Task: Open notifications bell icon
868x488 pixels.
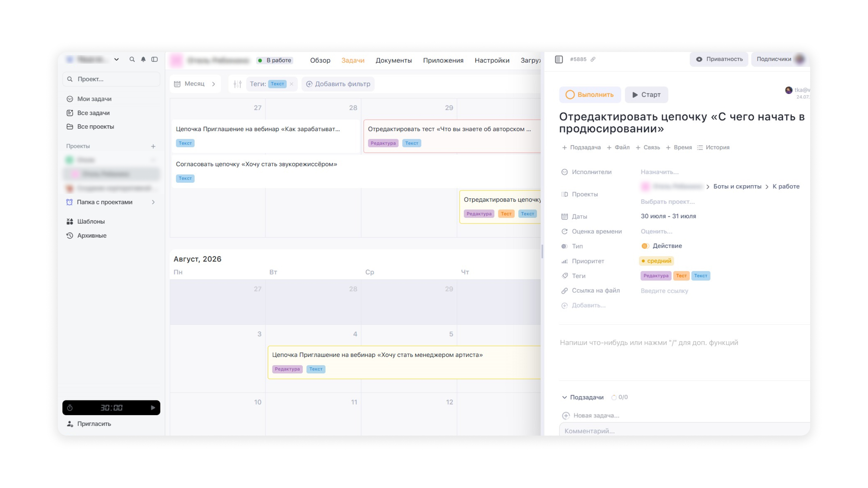Action: 143,59
